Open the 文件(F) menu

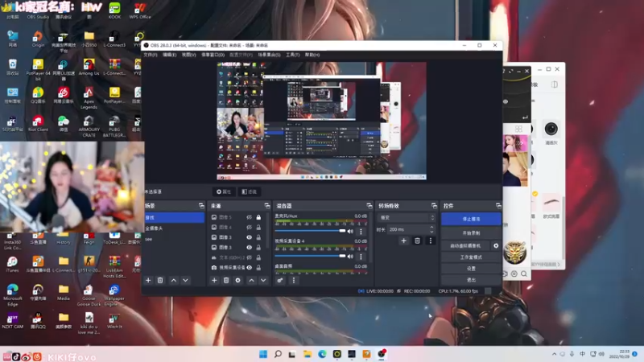tap(151, 55)
